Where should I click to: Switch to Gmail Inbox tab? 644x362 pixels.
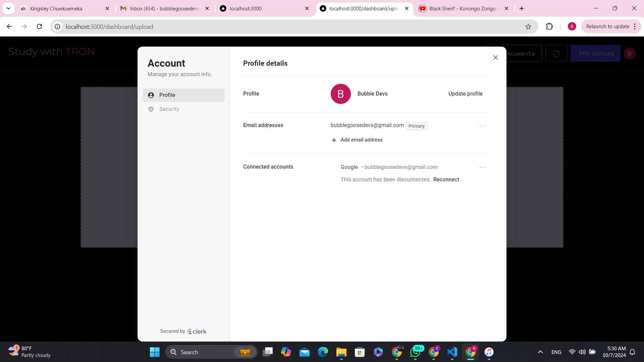tap(164, 8)
